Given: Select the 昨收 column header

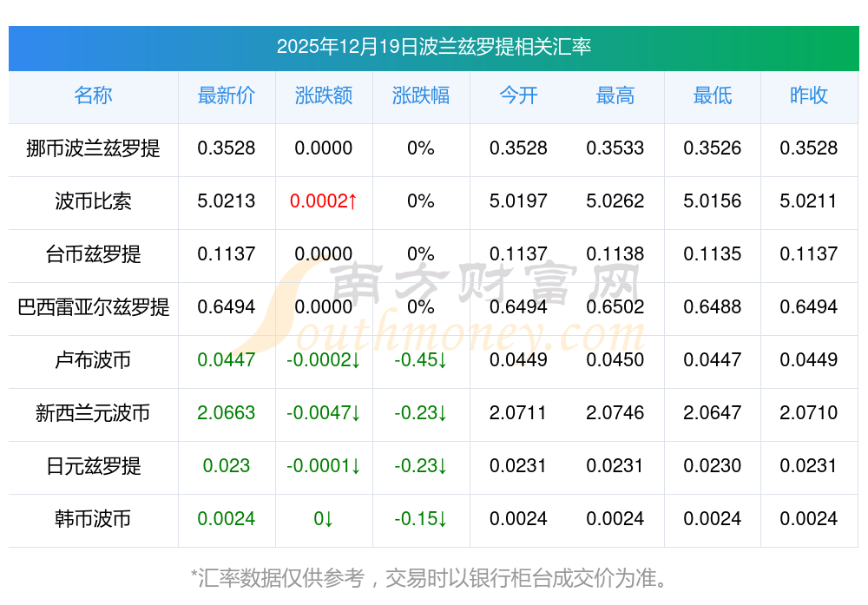Looking at the screenshot, I should pos(809,95).
